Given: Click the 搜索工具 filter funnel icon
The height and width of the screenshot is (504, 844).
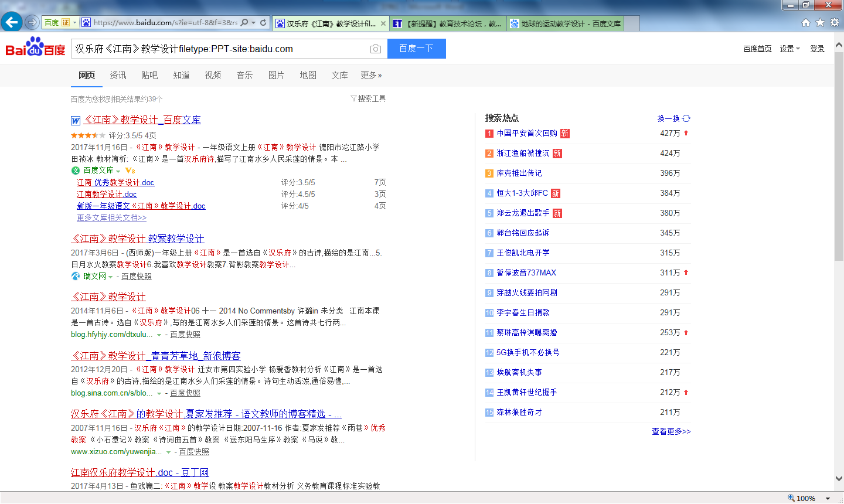Looking at the screenshot, I should 353,98.
